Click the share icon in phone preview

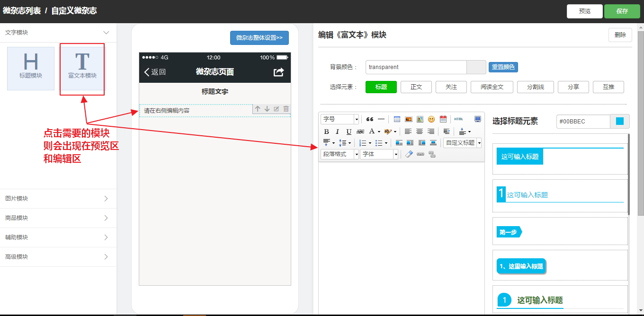coord(279,72)
